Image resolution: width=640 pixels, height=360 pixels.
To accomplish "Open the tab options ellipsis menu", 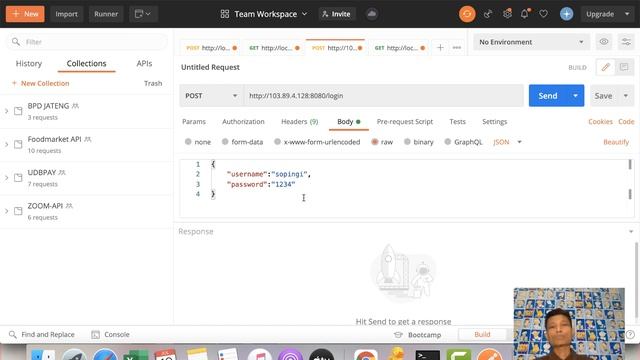I will pyautogui.click(x=457, y=48).
